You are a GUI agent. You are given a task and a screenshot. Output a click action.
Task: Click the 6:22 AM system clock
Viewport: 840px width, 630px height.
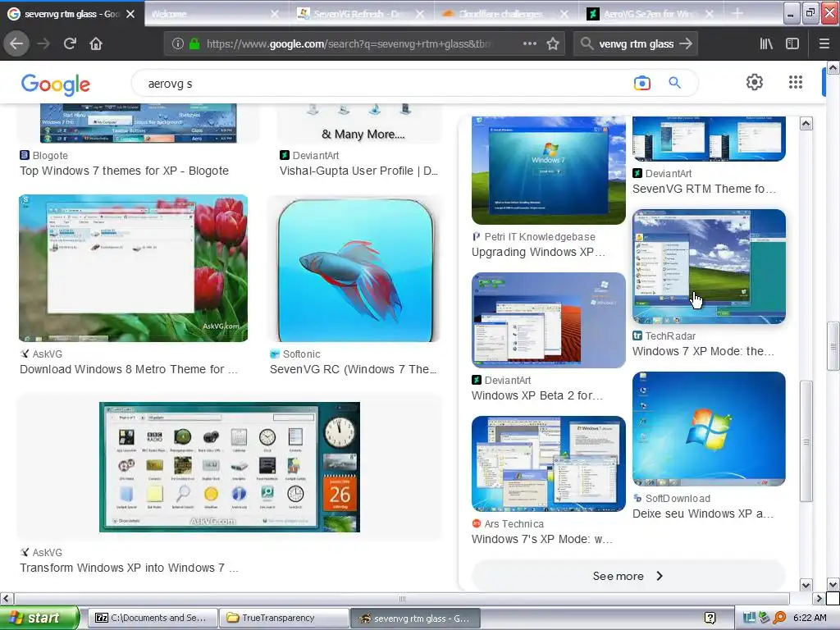click(x=810, y=618)
